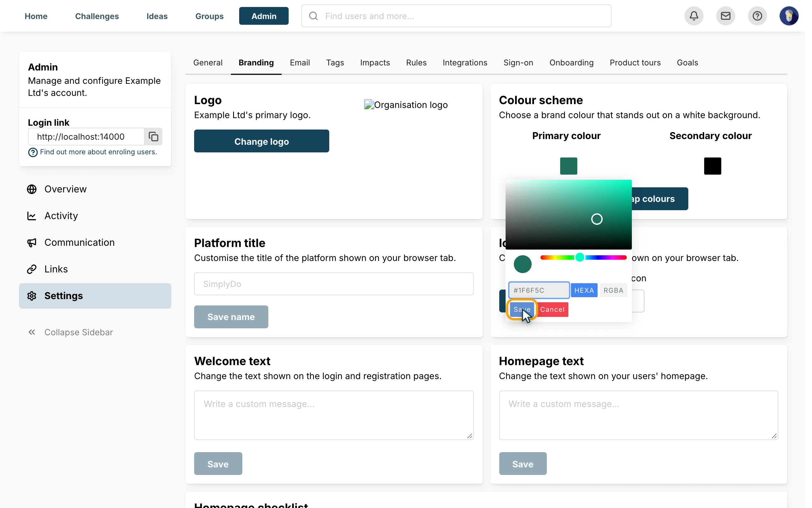Viewport: 812px width, 508px height.
Task: Focus the Welcome text message box
Action: click(x=334, y=415)
